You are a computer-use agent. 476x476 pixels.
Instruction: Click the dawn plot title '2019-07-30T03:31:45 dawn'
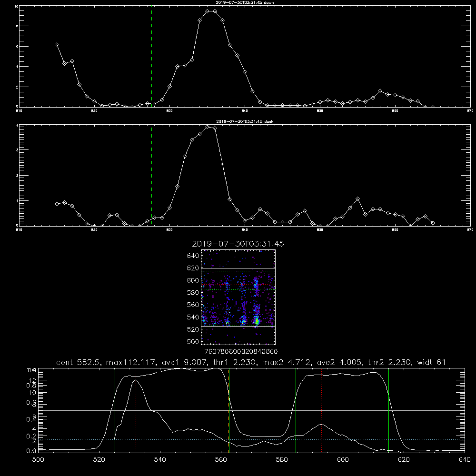click(245, 2)
